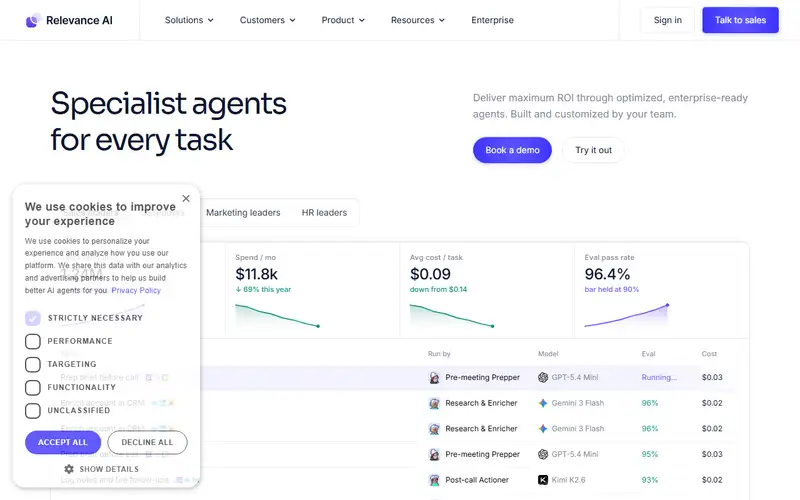This screenshot has height=500, width=800.
Task: Switch to the HR leaders tab
Action: tap(324, 213)
